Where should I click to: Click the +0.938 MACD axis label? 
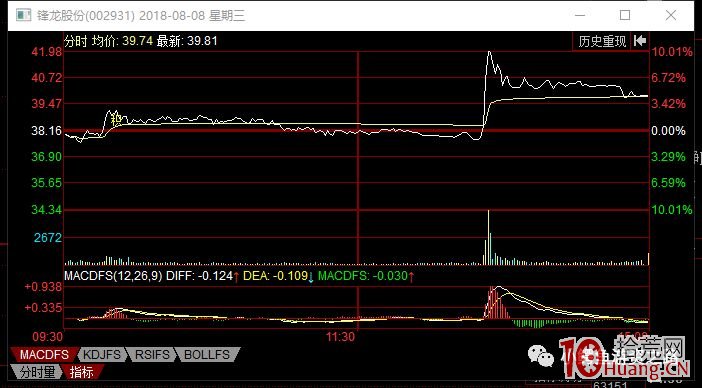tap(44, 286)
